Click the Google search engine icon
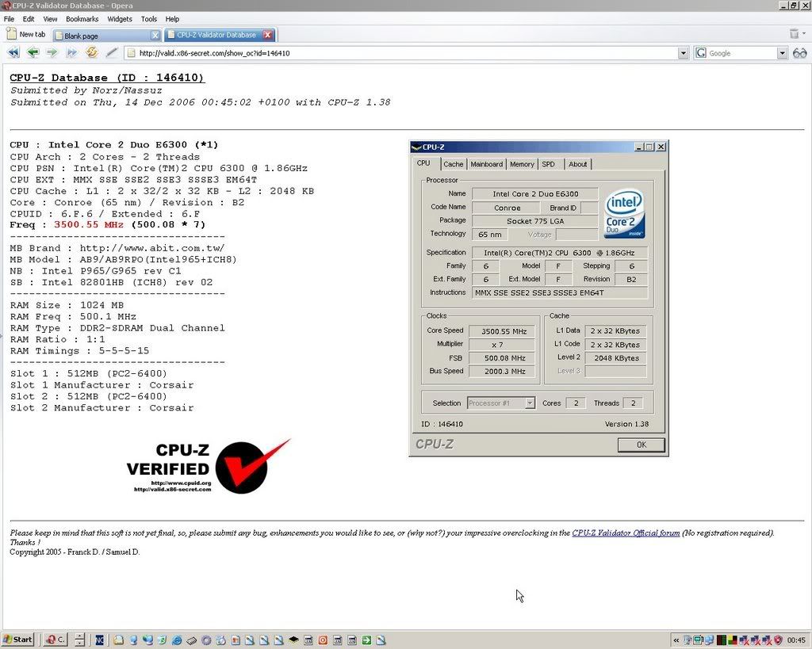This screenshot has height=649, width=812. [x=701, y=53]
